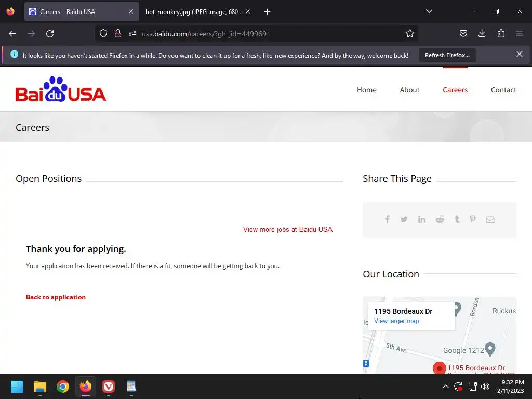Click the red 1195 Bordeaux Dr map marker

[439, 368]
